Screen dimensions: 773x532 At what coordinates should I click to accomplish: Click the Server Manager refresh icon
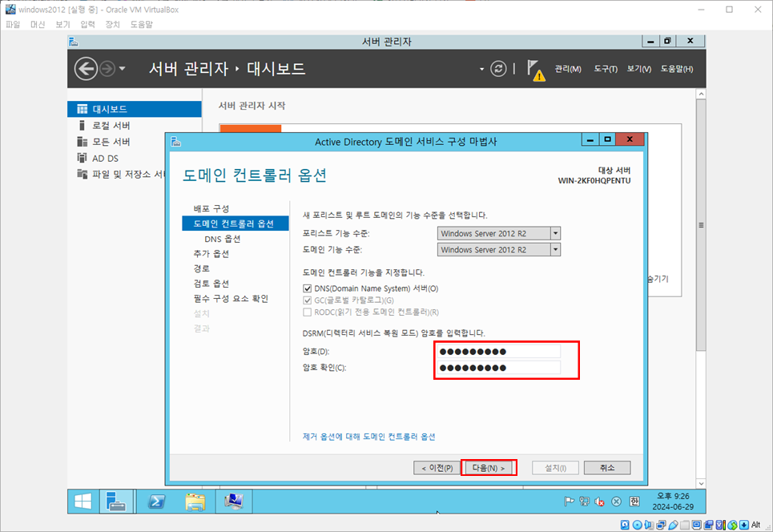click(x=498, y=69)
